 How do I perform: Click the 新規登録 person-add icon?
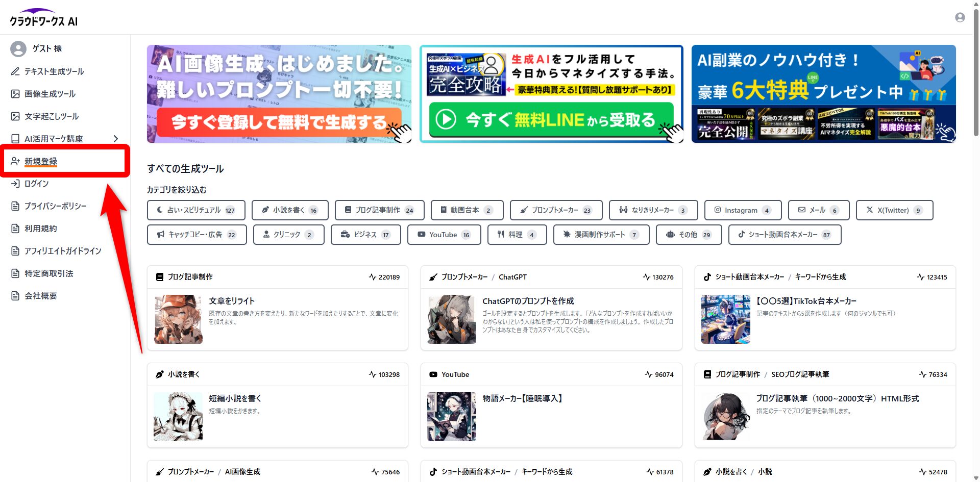click(14, 161)
